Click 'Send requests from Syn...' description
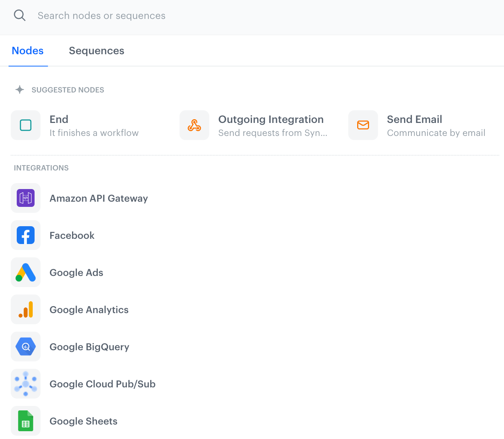Screen dimensions: 504x439 tap(273, 133)
